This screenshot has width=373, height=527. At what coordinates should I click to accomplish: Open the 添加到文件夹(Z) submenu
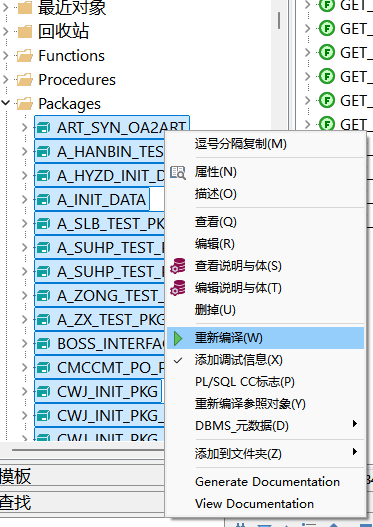click(x=265, y=454)
